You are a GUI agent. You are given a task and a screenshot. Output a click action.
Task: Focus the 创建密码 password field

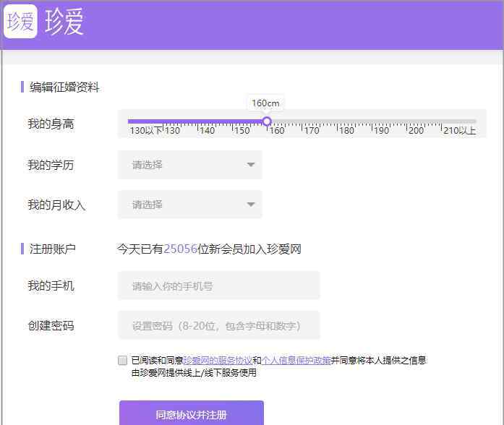(219, 325)
